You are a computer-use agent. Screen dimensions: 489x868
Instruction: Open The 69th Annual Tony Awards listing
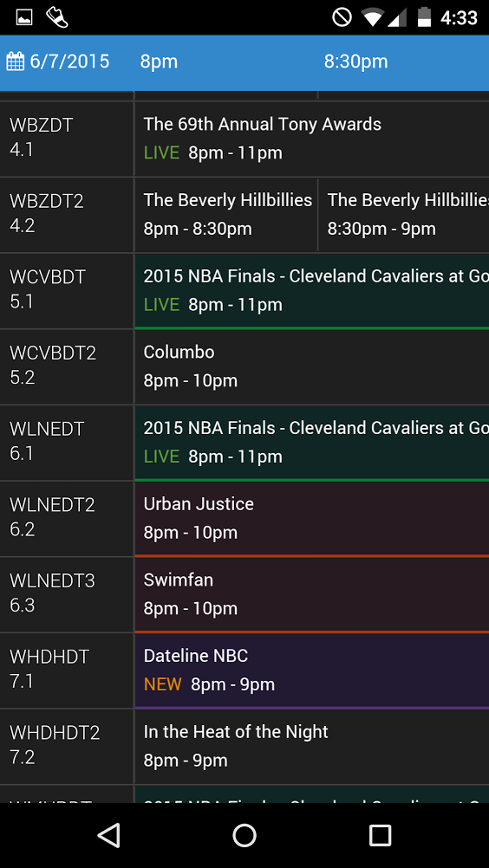click(x=312, y=139)
